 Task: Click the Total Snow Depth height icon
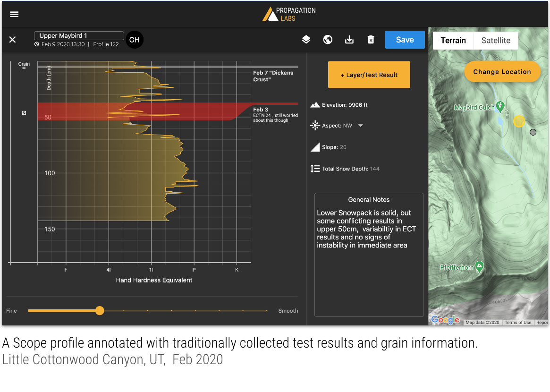click(315, 169)
